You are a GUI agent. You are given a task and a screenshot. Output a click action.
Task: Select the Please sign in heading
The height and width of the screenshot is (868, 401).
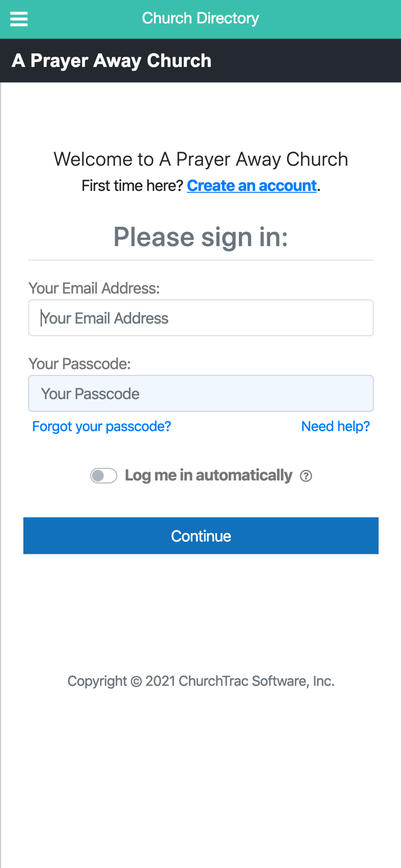pyautogui.click(x=201, y=236)
